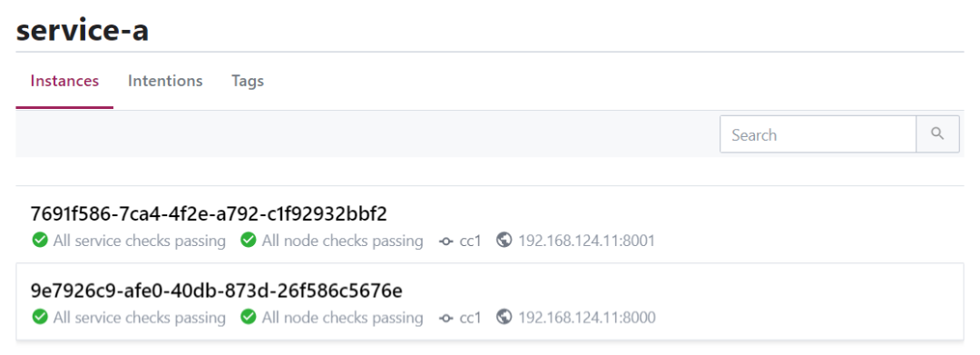Click node cc1 icon in second instance row
The height and width of the screenshot is (355, 980).
446,318
